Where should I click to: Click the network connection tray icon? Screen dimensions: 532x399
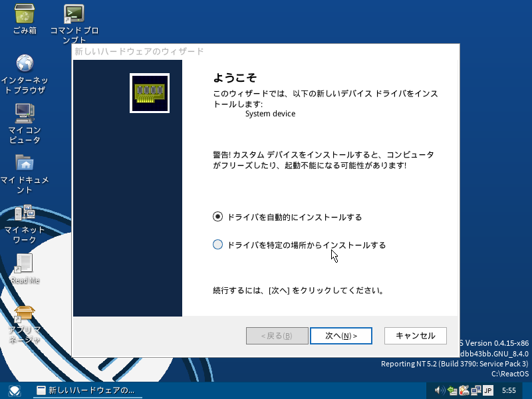475,390
